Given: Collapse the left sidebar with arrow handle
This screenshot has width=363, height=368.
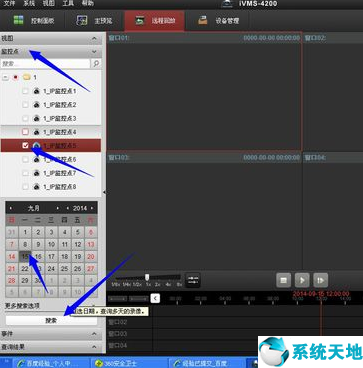Looking at the screenshot, I should 104,192.
